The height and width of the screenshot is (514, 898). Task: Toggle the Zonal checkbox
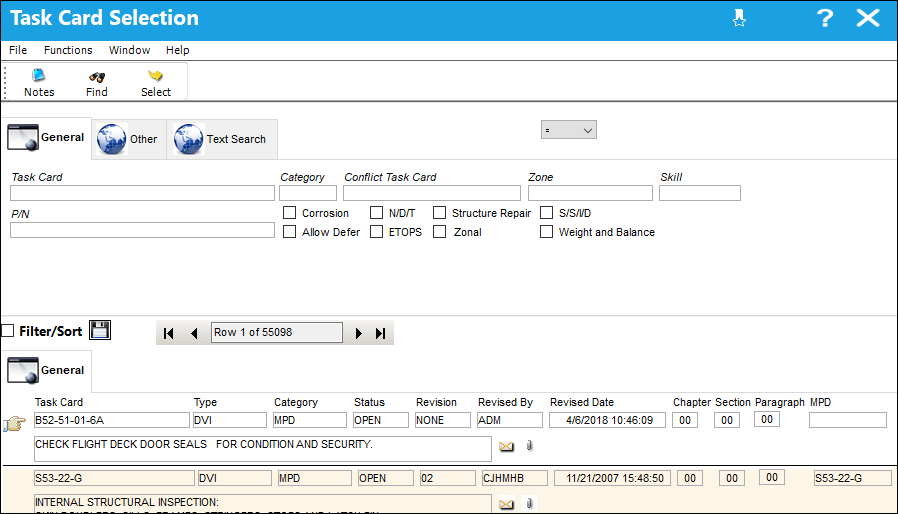click(x=439, y=232)
